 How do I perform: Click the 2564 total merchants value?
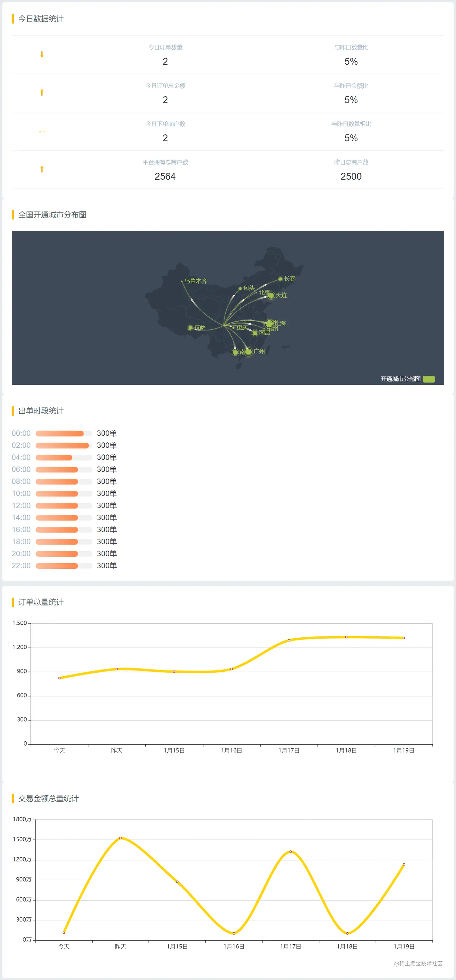pyautogui.click(x=165, y=177)
